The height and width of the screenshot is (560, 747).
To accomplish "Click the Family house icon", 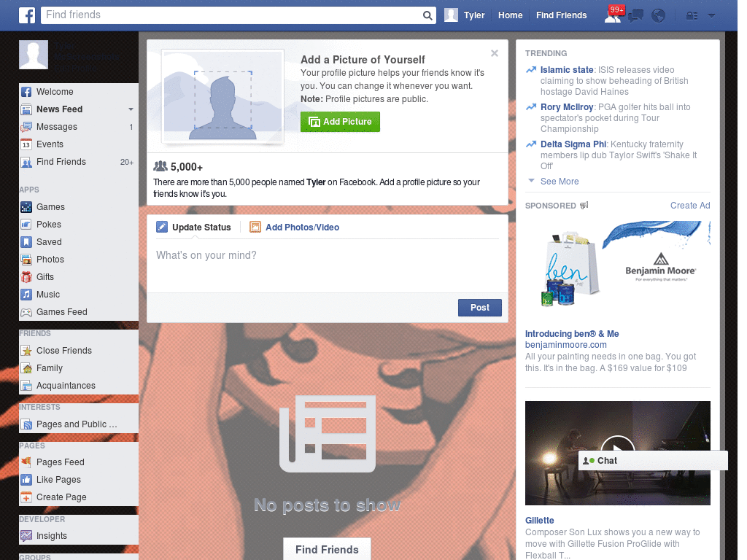I will point(26,368).
